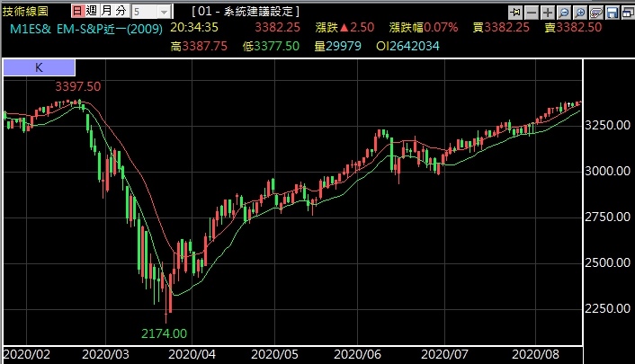Click the 3000.00 price axis label
The image size is (635, 364).
(607, 171)
